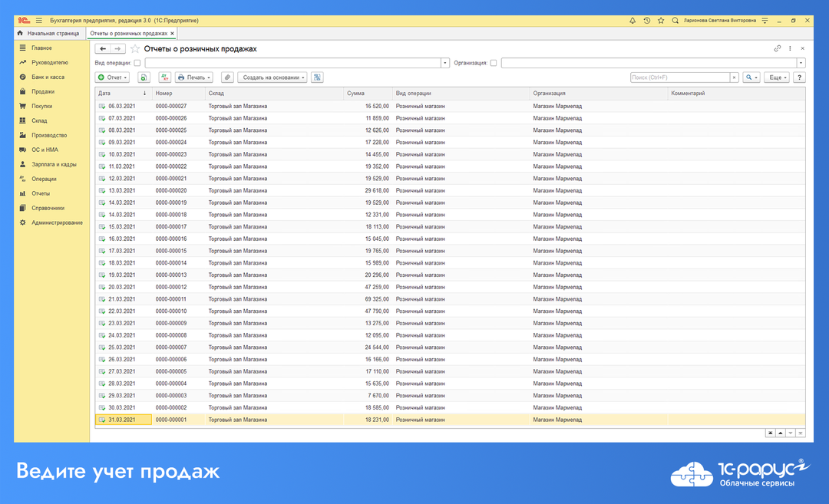The image size is (829, 504).
Task: Open the Создать на основании dropdown
Action: tap(272, 77)
